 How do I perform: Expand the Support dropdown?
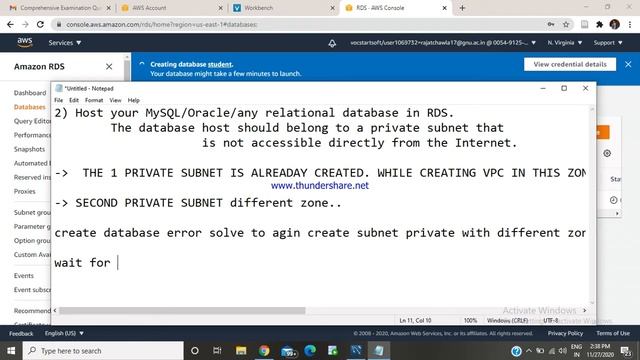pyautogui.click(x=608, y=42)
